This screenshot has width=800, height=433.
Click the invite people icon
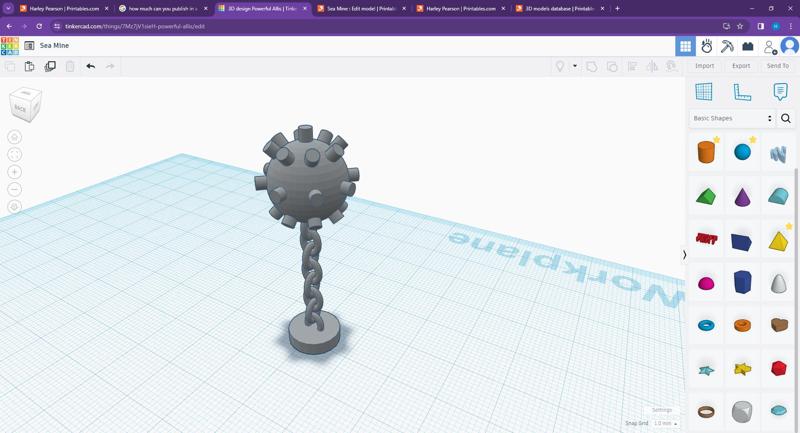point(770,47)
